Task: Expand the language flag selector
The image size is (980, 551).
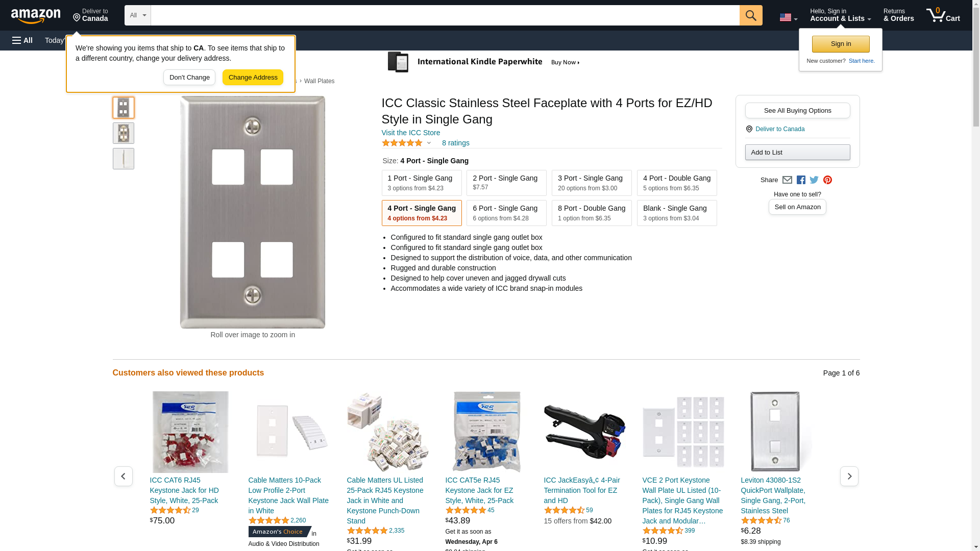Action: pyautogui.click(x=788, y=17)
